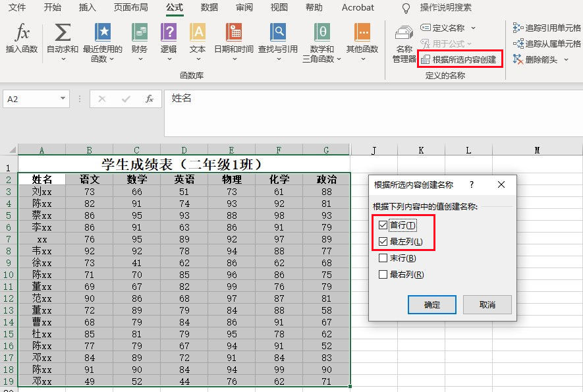Uncheck the 首行 checkbox
This screenshot has height=392, width=583.
click(383, 225)
